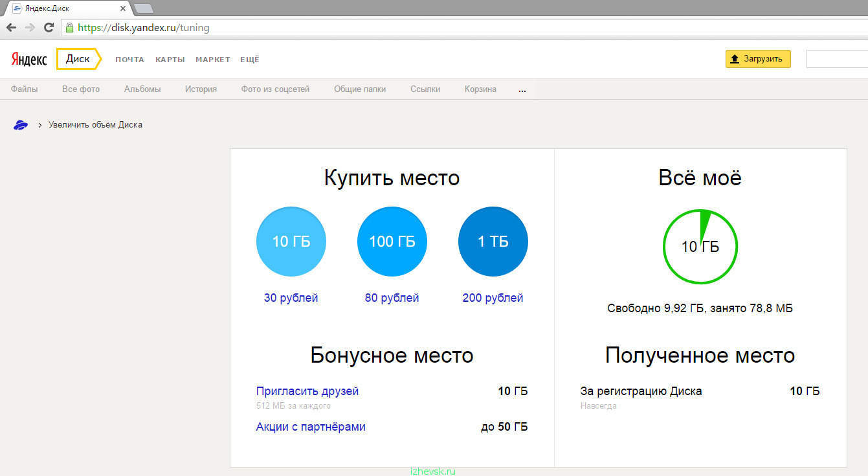Open the Акции с партнёрами link
This screenshot has width=868, height=476.
[311, 427]
